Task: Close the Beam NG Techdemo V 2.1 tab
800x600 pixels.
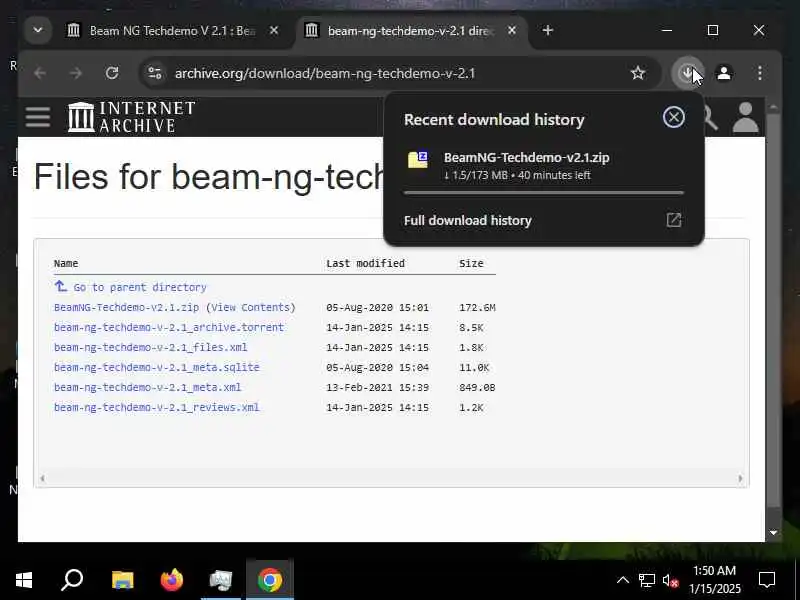Action: click(274, 31)
